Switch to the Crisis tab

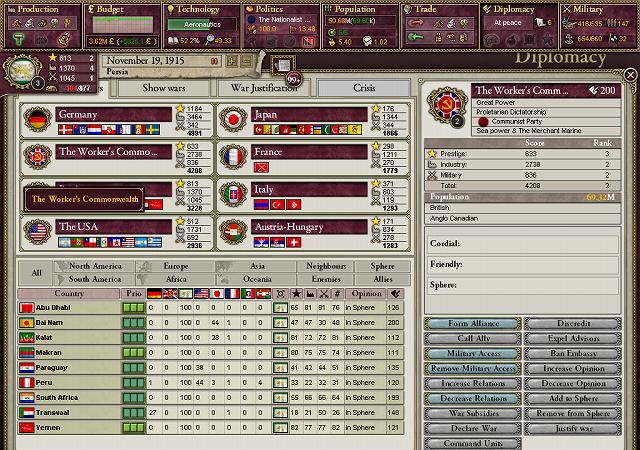click(x=364, y=88)
